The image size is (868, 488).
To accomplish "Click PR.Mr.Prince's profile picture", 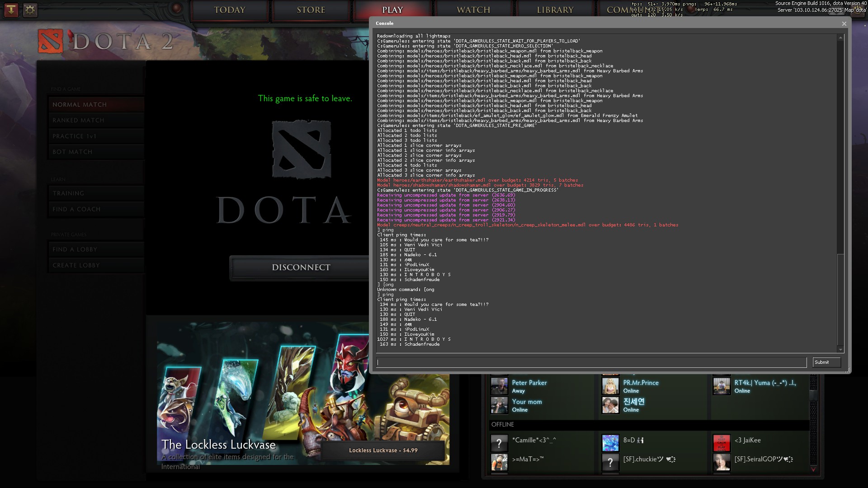I will [x=610, y=386].
